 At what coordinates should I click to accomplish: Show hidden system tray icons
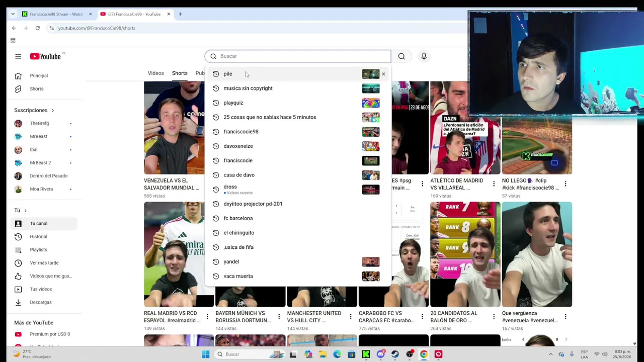550,354
